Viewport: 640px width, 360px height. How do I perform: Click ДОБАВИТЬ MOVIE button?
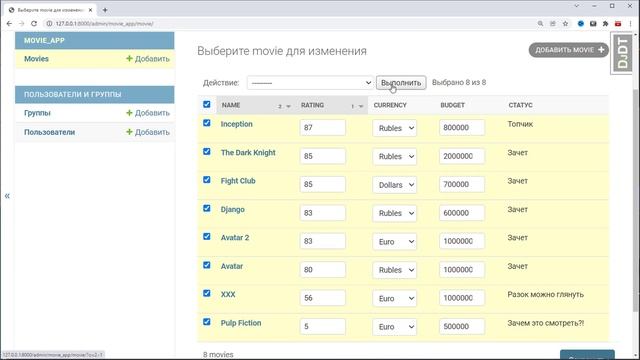pyautogui.click(x=569, y=50)
